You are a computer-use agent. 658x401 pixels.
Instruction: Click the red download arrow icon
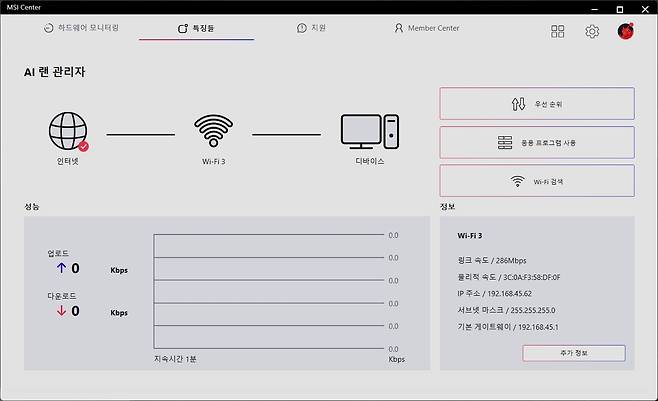tap(59, 311)
